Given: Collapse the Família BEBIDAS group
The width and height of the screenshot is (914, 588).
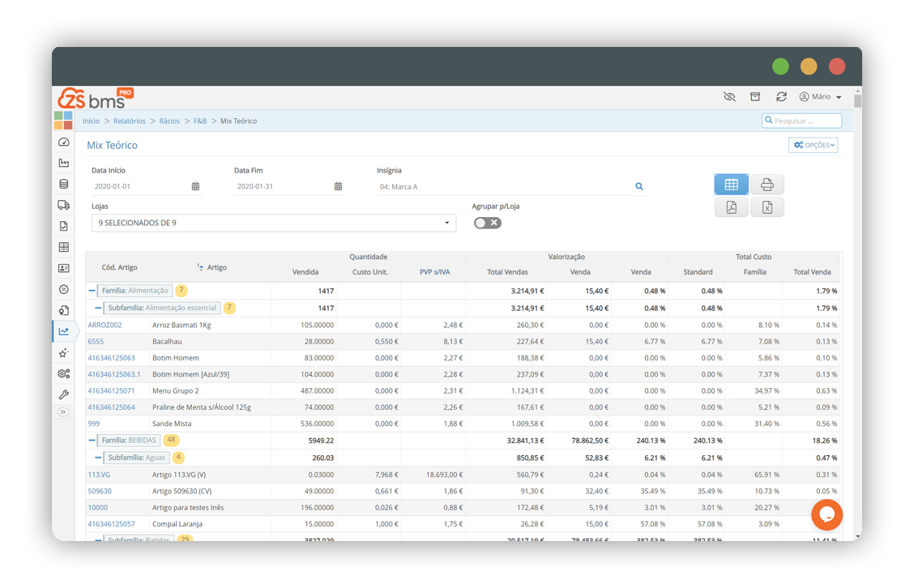Looking at the screenshot, I should 92,441.
